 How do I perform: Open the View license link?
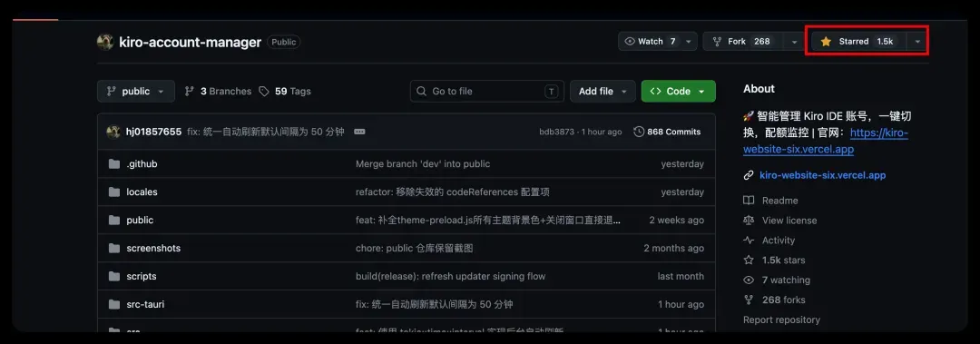(789, 221)
